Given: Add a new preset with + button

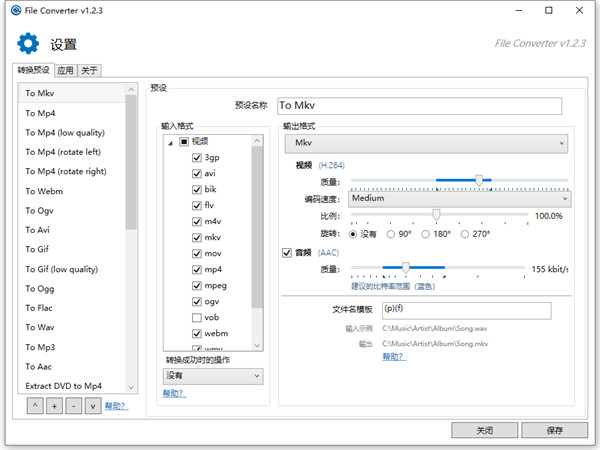Looking at the screenshot, I should click(x=54, y=406).
